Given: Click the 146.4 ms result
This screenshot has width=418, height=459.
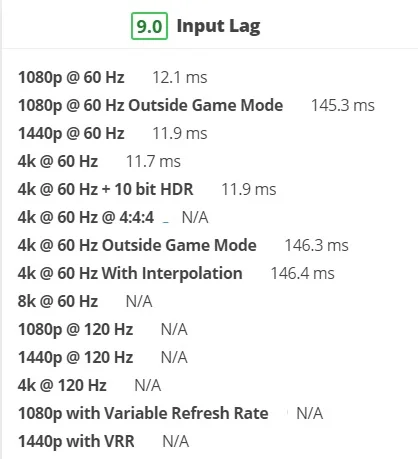Looking at the screenshot, I should pyautogui.click(x=303, y=273).
